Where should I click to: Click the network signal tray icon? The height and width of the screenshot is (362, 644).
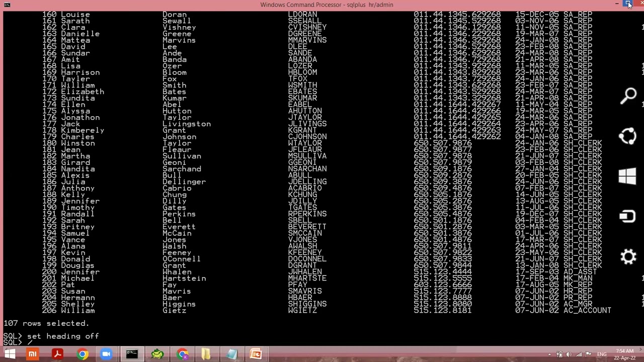[579, 354]
